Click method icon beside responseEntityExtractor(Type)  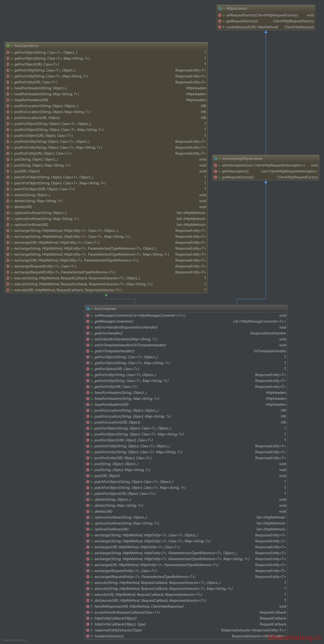click(88, 630)
